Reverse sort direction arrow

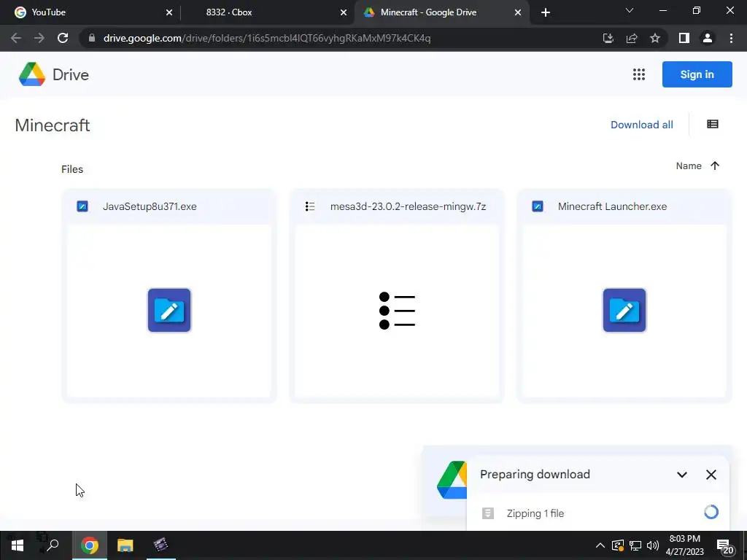[x=715, y=166]
